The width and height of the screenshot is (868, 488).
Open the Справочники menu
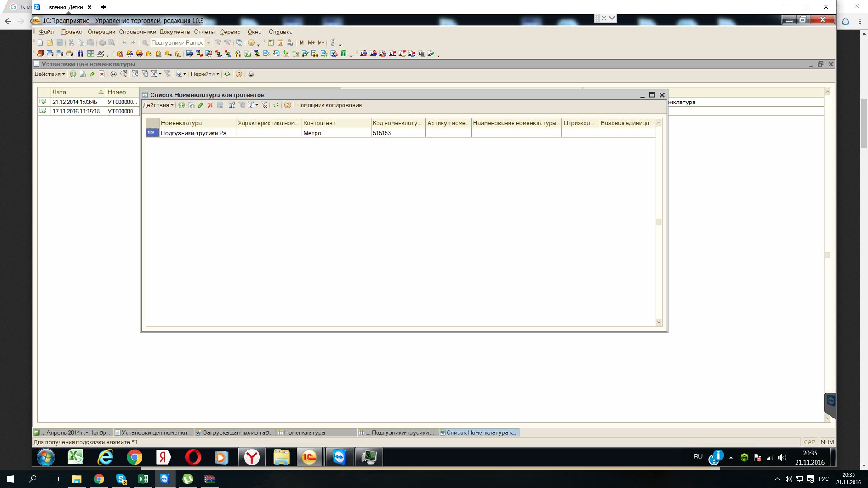pos(137,32)
